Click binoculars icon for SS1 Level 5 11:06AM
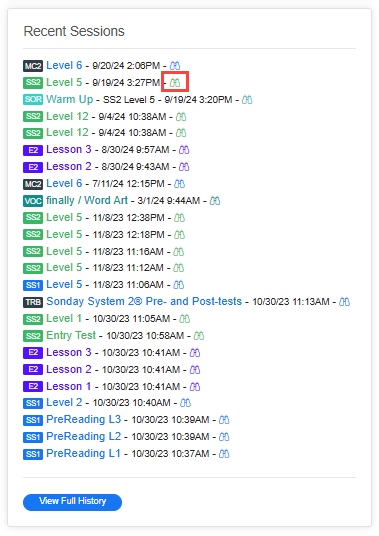The height and width of the screenshot is (536, 379). 179,285
